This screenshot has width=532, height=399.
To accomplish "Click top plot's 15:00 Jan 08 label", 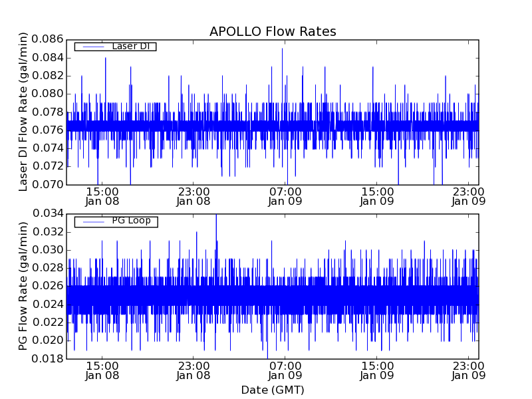I will (102, 196).
